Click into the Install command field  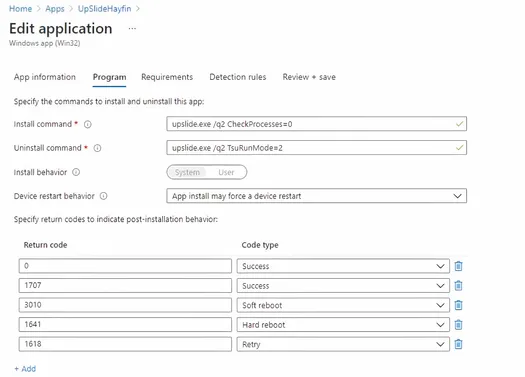tap(316, 124)
